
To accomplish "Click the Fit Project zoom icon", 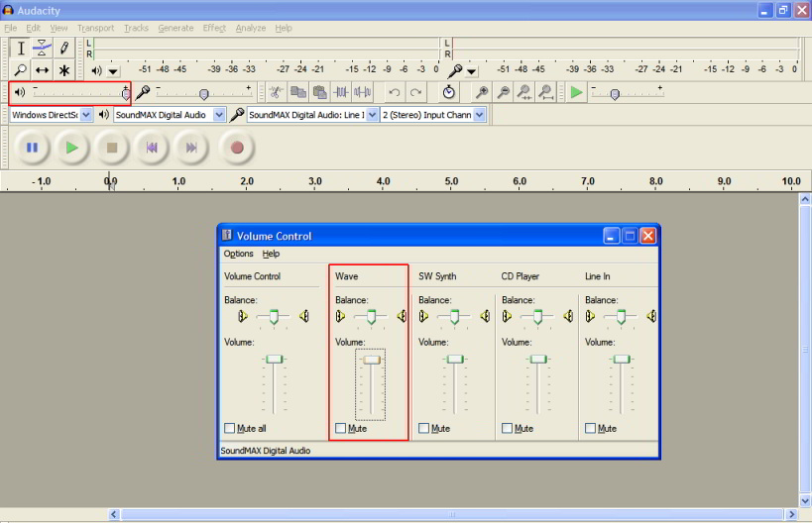I will [x=545, y=92].
